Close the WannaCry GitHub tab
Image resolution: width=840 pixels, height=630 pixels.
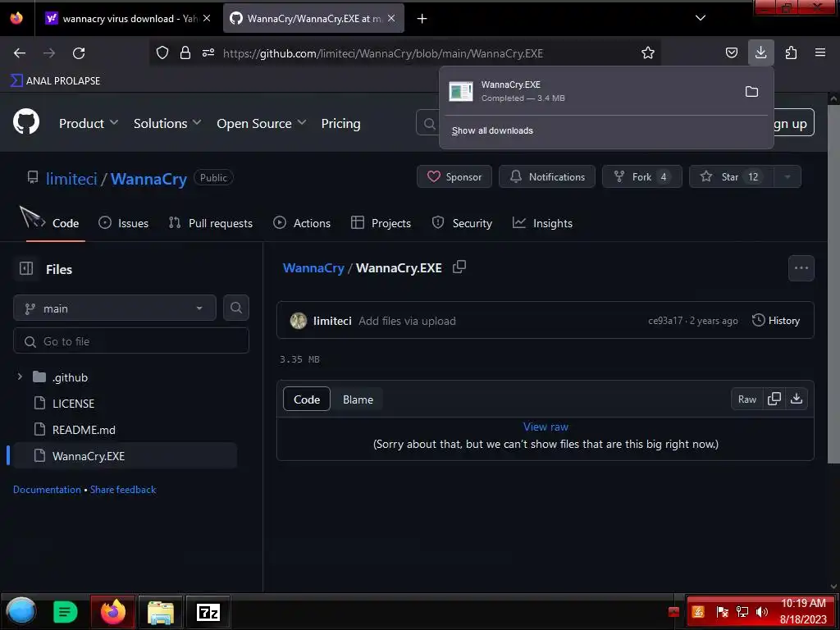(x=391, y=18)
